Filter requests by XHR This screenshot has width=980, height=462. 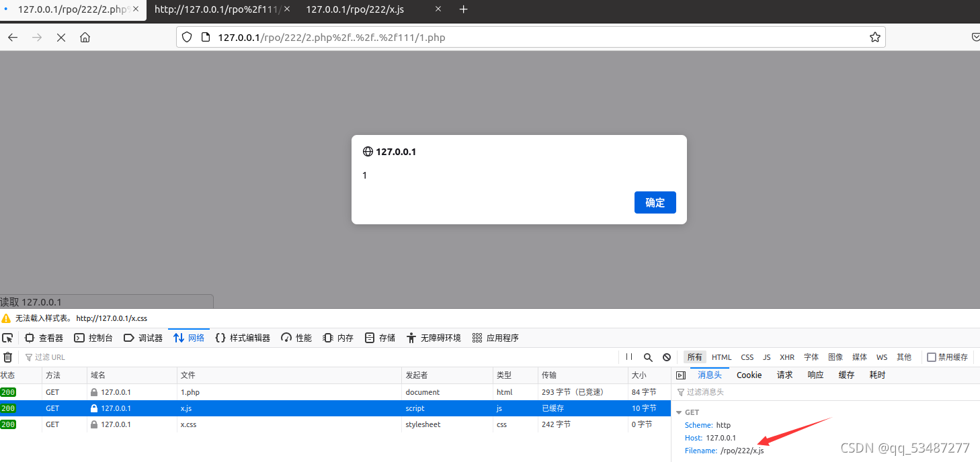787,357
